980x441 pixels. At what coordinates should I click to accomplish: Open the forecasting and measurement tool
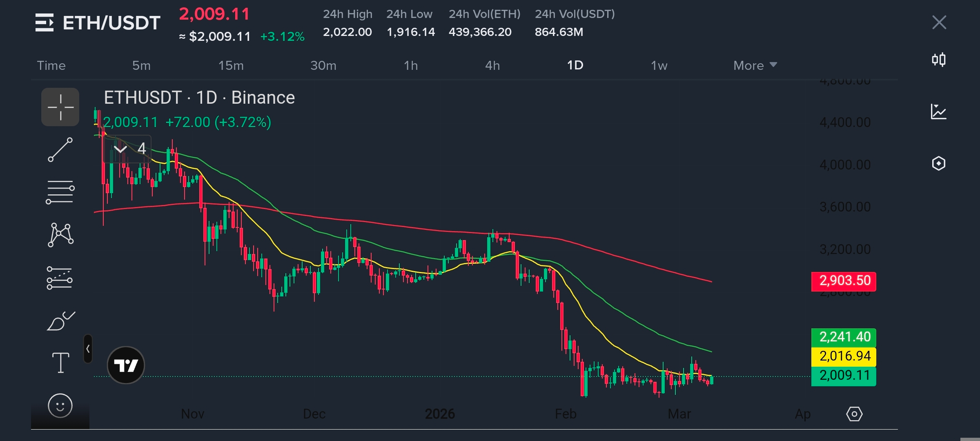click(60, 278)
